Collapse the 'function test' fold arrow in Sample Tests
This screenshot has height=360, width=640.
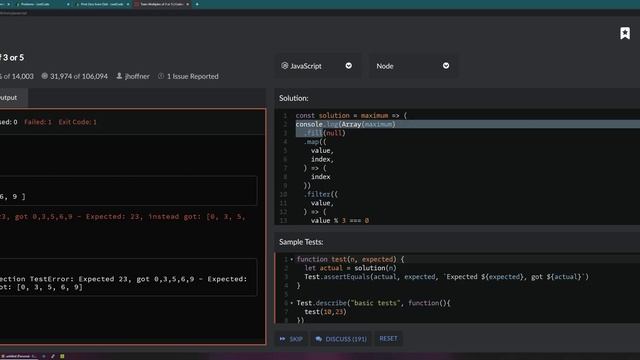pos(291,259)
